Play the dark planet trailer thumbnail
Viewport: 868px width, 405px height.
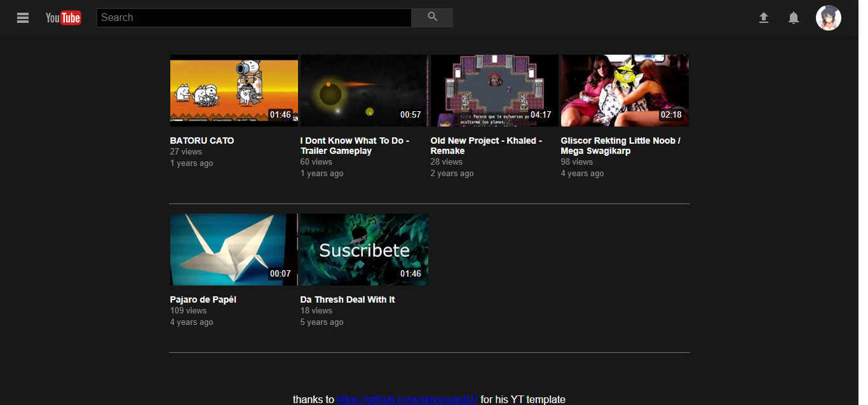[363, 90]
